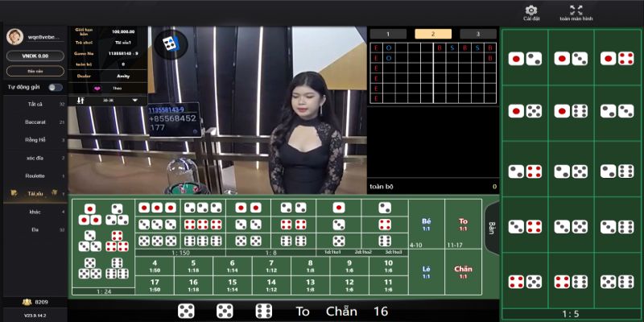The image size is (644, 322).
Task: Switch to fullscreen with toàn màn hình
Action: click(576, 13)
